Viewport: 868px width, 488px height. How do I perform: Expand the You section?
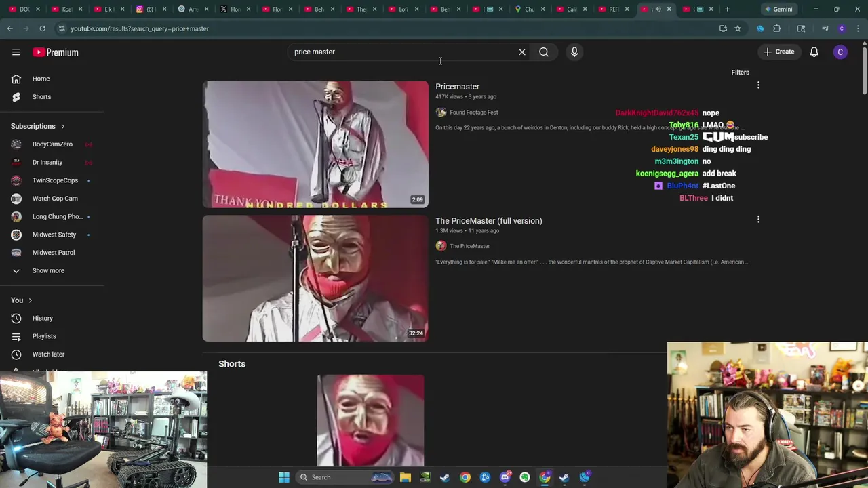coord(22,300)
